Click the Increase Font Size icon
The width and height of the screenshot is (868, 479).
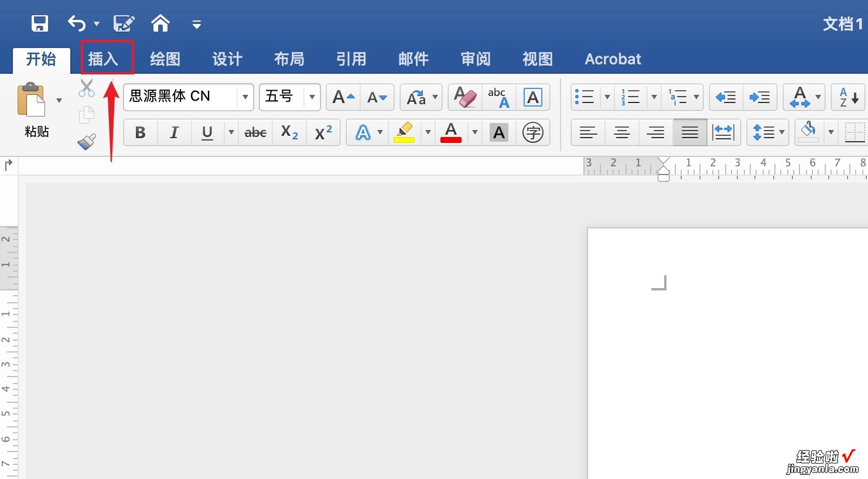pyautogui.click(x=344, y=97)
